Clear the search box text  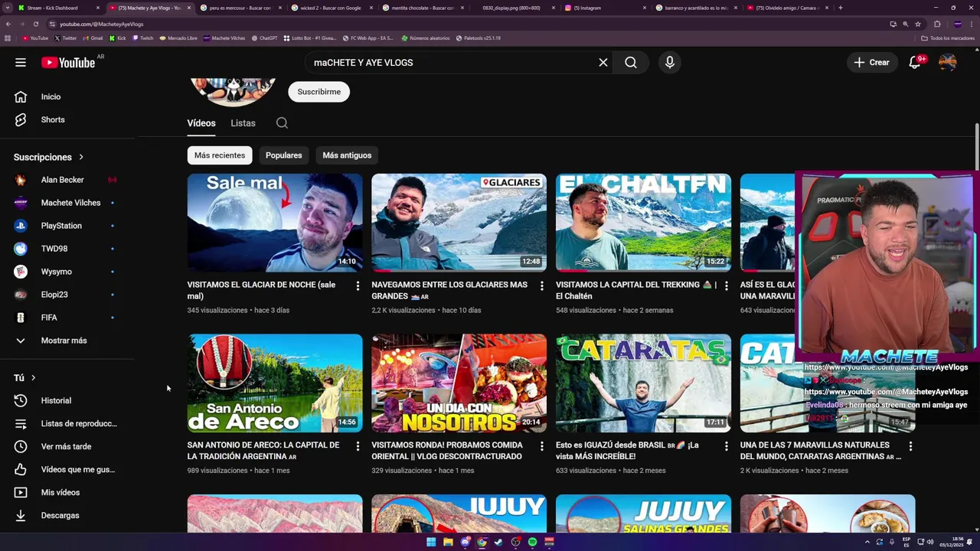point(603,63)
